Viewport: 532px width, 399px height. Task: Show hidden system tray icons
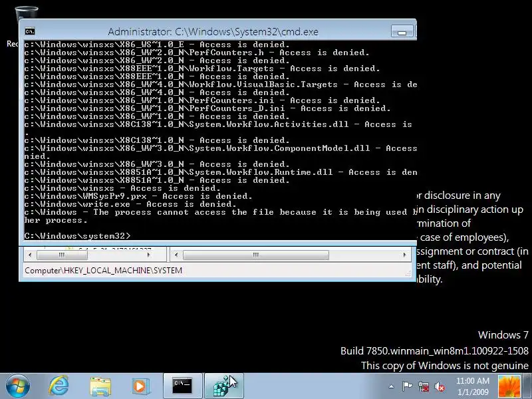coord(391,386)
